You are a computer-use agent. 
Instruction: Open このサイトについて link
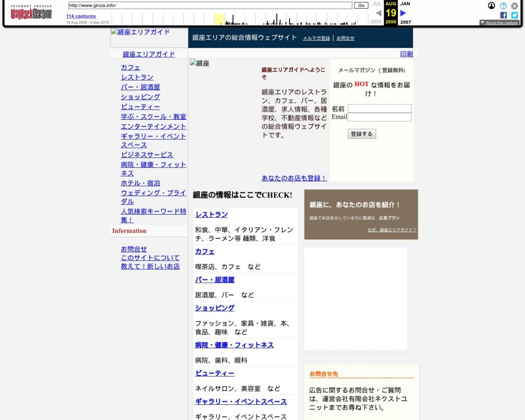[150, 258]
